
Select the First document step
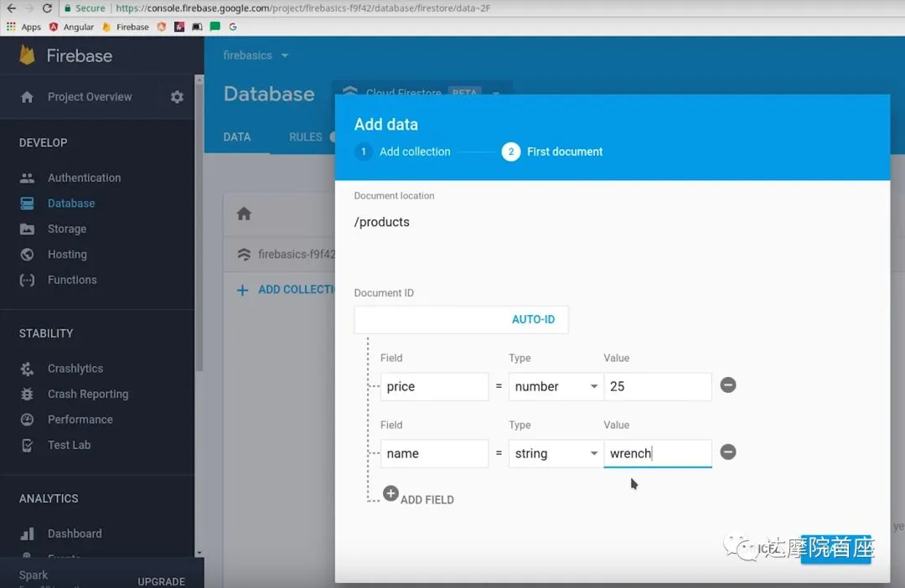552,152
